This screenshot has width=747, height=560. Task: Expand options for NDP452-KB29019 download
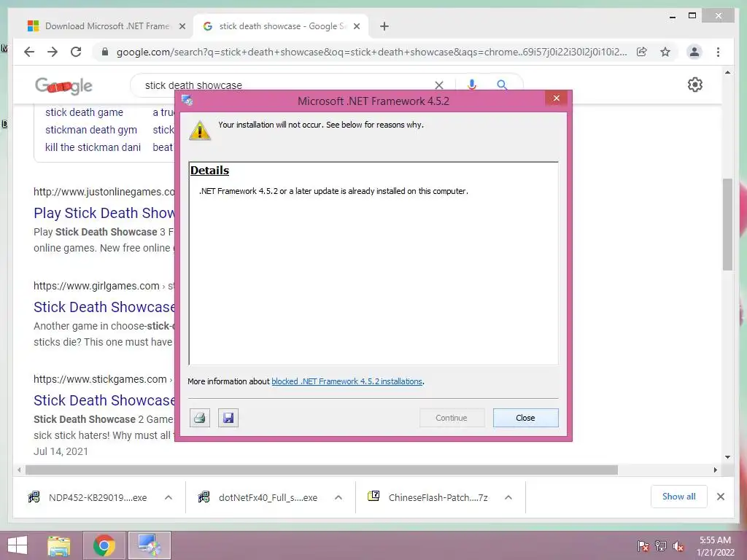(169, 497)
